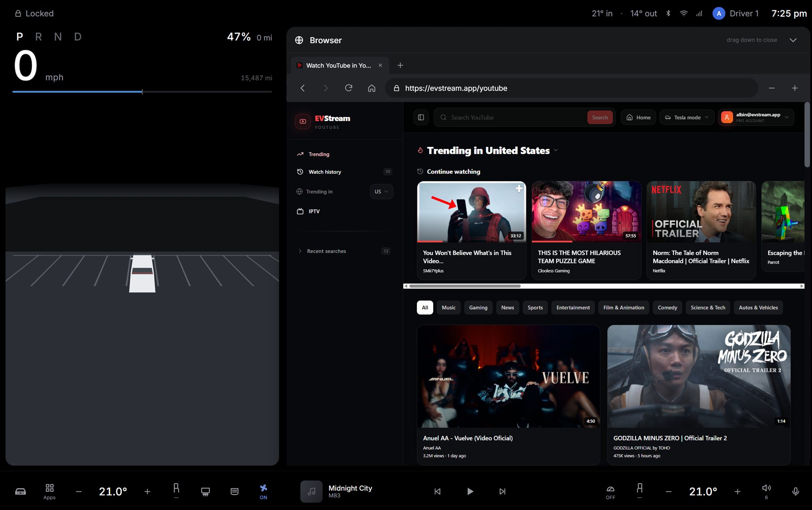
Task: Play Midnight City
Action: pyautogui.click(x=470, y=491)
